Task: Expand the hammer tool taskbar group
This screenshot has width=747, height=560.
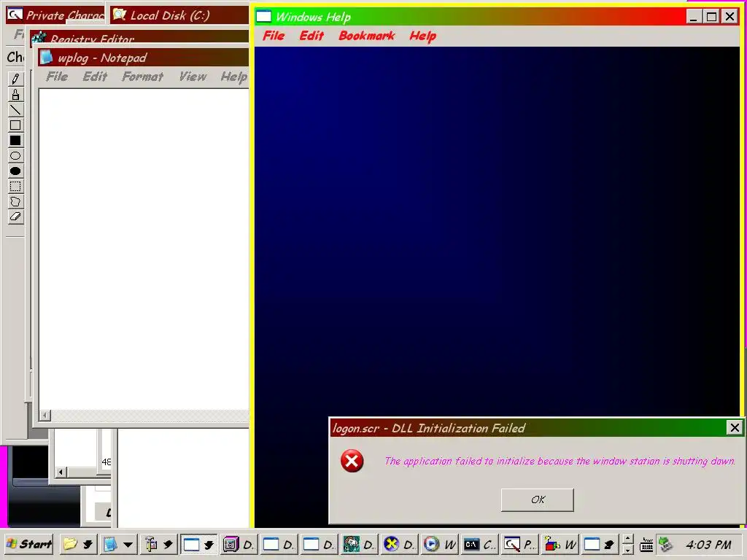Action: (169, 544)
